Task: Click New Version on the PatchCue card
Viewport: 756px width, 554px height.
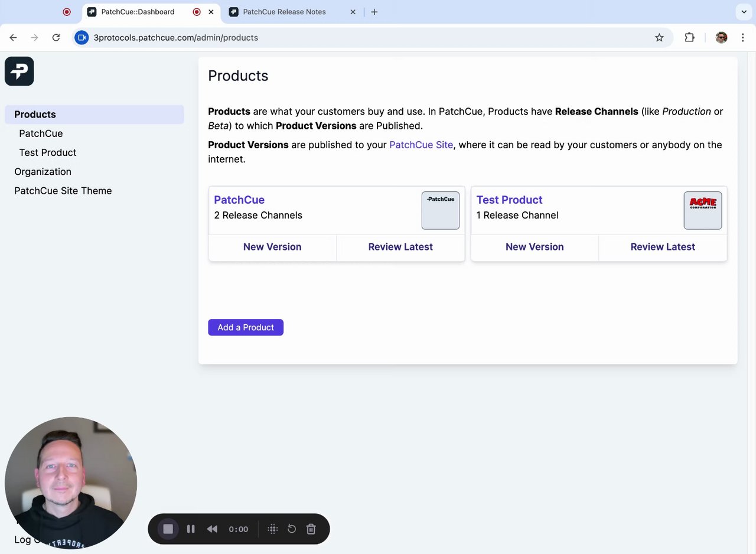Action: pos(272,247)
